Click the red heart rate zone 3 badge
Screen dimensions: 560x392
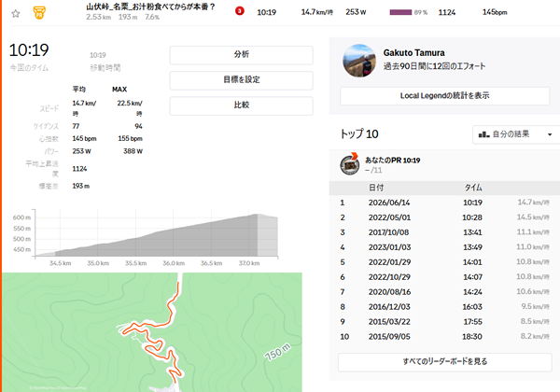click(x=240, y=11)
